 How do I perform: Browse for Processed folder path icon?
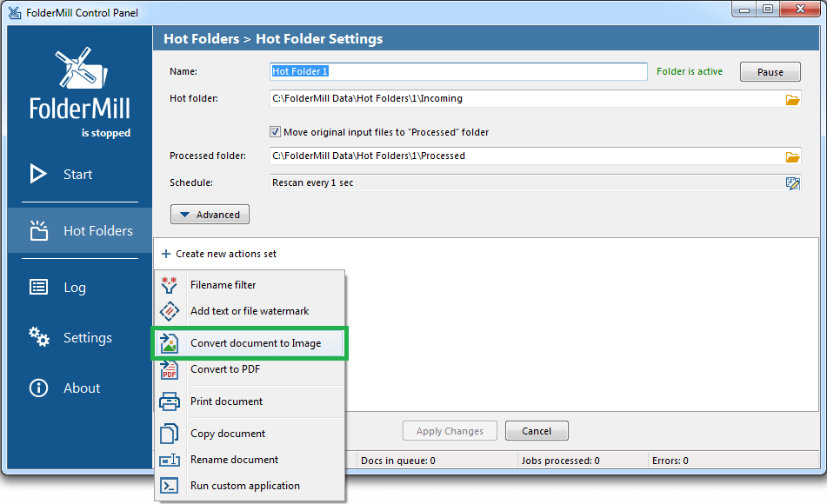(x=792, y=156)
